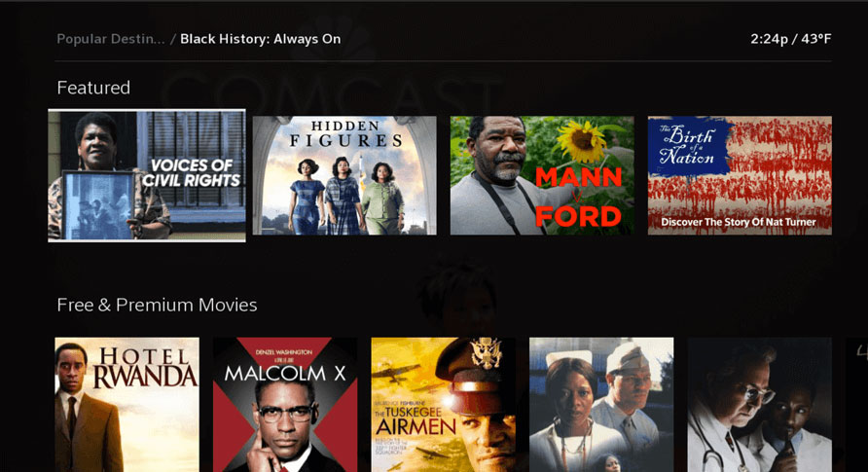Open the Hidden Figures featured tile
Viewport: 868px width, 472px height.
(344, 175)
